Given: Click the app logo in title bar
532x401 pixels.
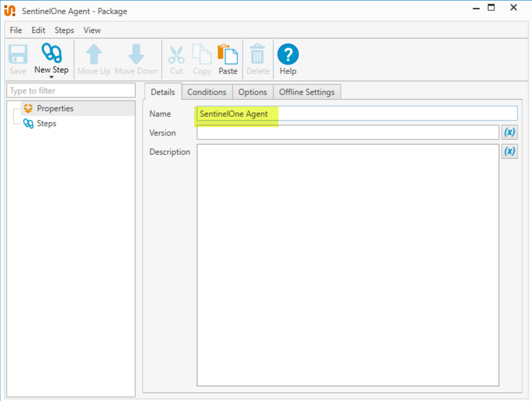Looking at the screenshot, I should [10, 11].
